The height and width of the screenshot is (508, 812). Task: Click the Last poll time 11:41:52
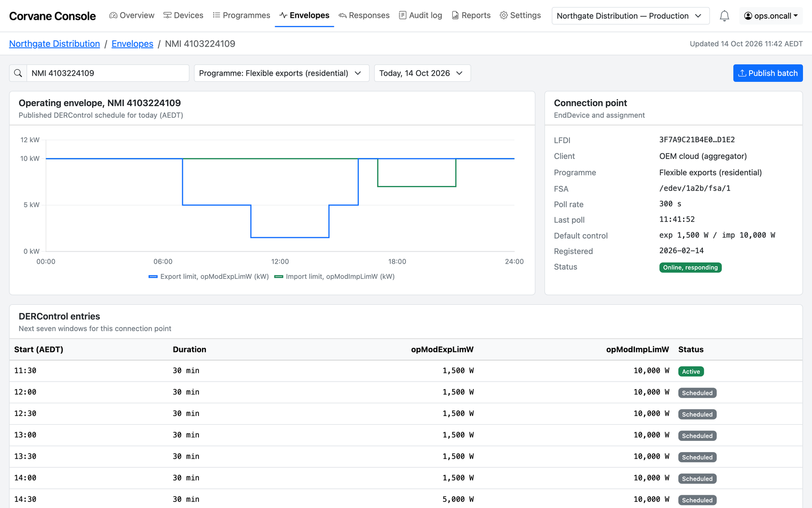[677, 219]
